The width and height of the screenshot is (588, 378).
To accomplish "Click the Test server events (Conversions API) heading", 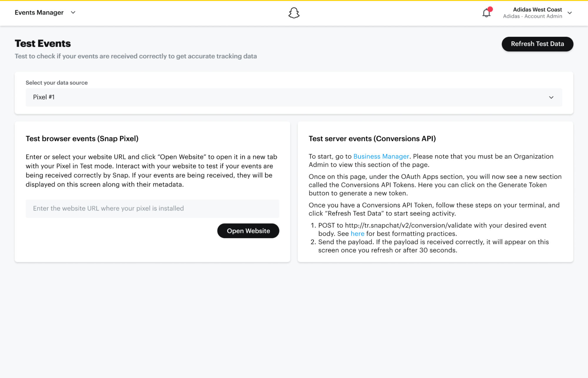I will click(x=372, y=139).
